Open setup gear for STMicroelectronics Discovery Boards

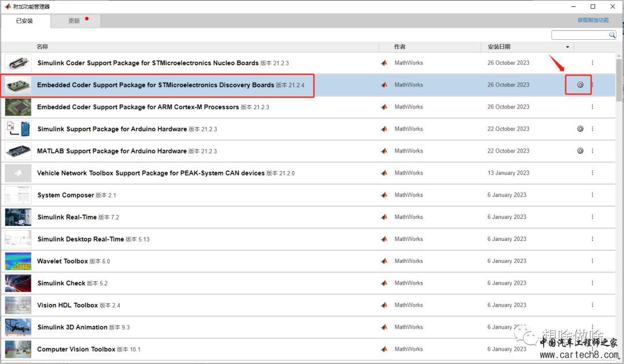click(x=580, y=85)
